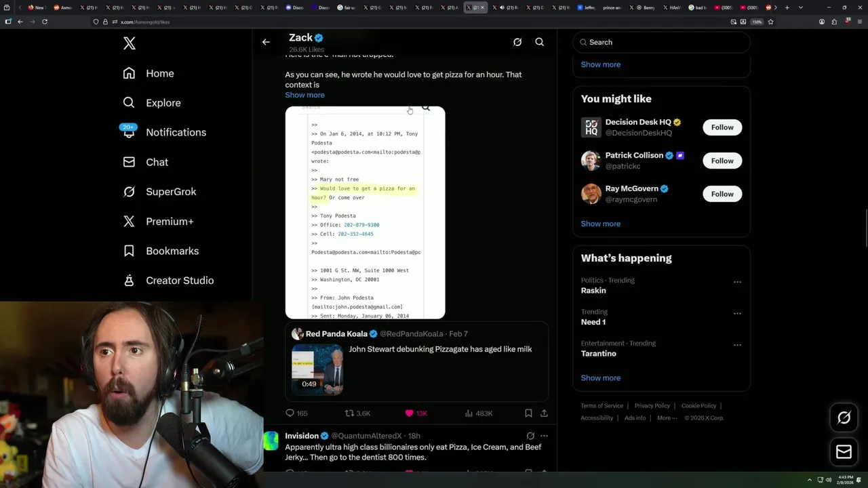Open Invisidon profile name
868x488 pixels.
click(x=302, y=436)
